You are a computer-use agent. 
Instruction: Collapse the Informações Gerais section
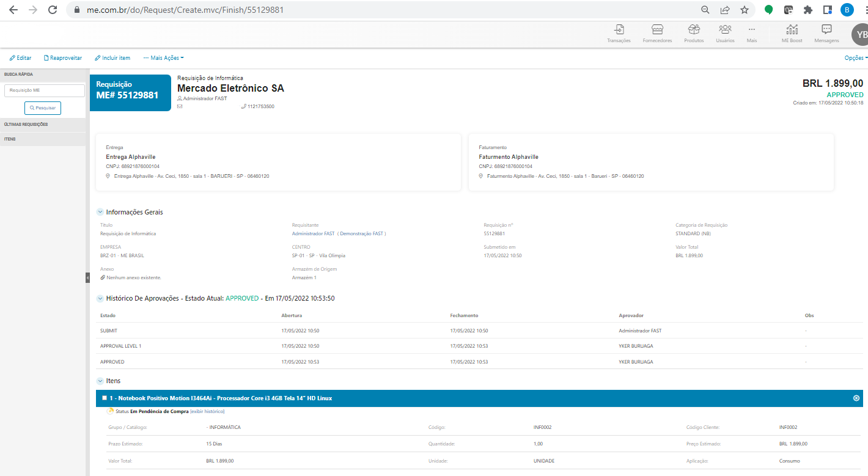point(100,212)
